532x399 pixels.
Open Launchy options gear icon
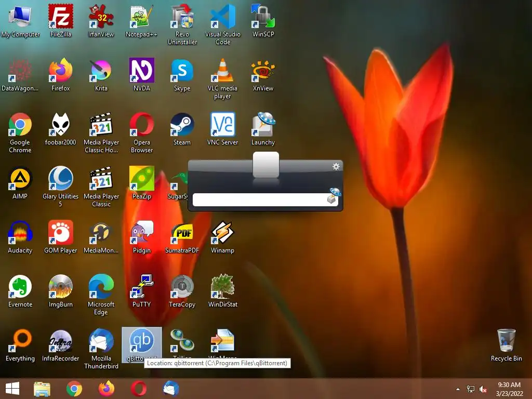[336, 167]
